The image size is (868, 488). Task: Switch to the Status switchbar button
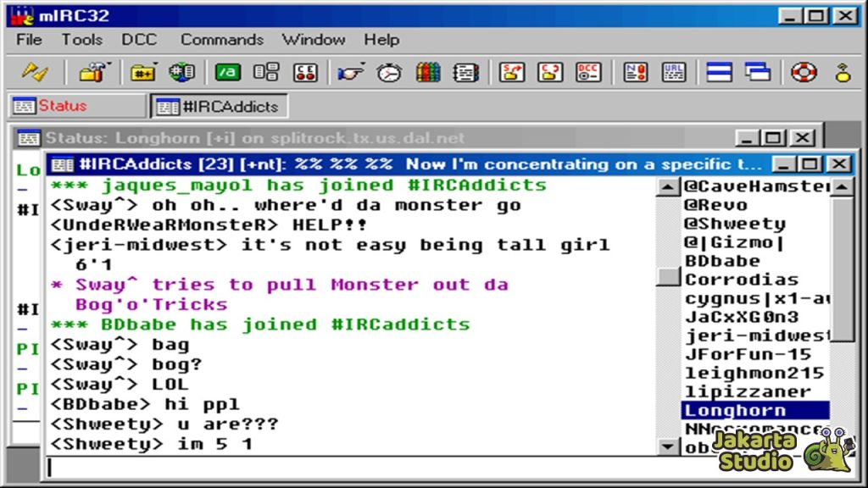[x=77, y=106]
